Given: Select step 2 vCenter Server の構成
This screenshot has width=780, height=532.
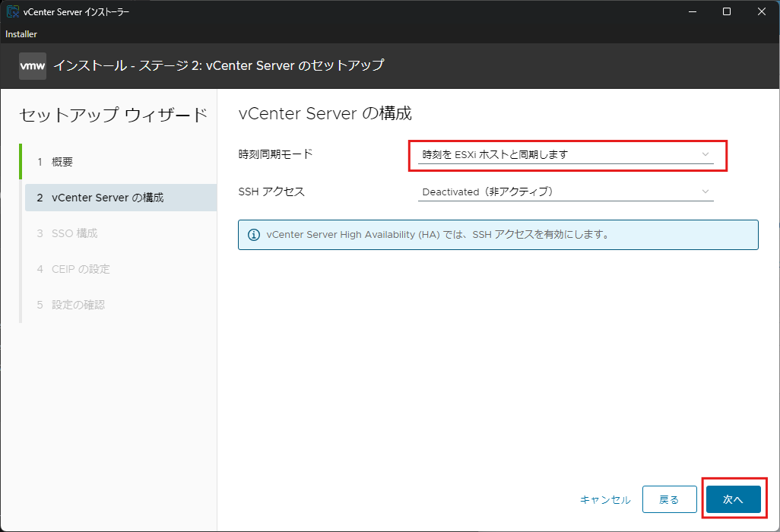Looking at the screenshot, I should tap(120, 198).
